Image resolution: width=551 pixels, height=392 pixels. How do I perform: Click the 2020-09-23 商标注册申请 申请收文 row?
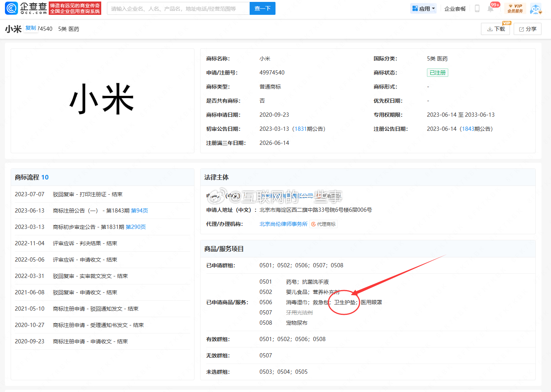click(x=102, y=341)
